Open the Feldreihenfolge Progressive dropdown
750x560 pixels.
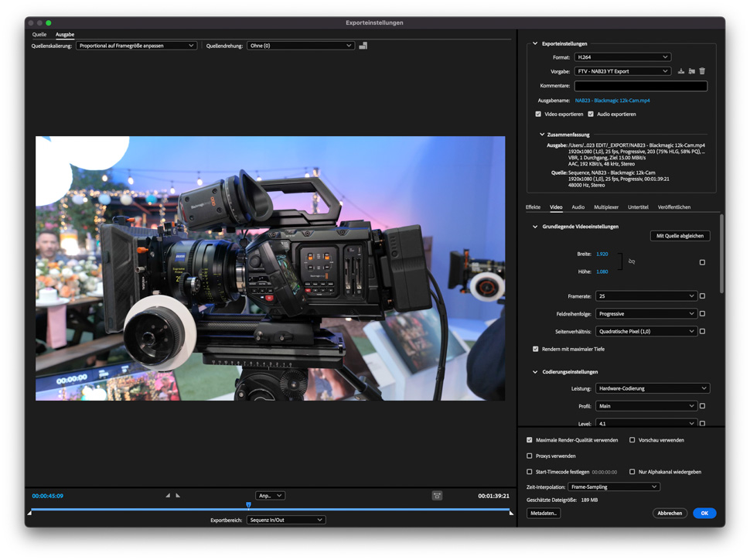click(646, 313)
